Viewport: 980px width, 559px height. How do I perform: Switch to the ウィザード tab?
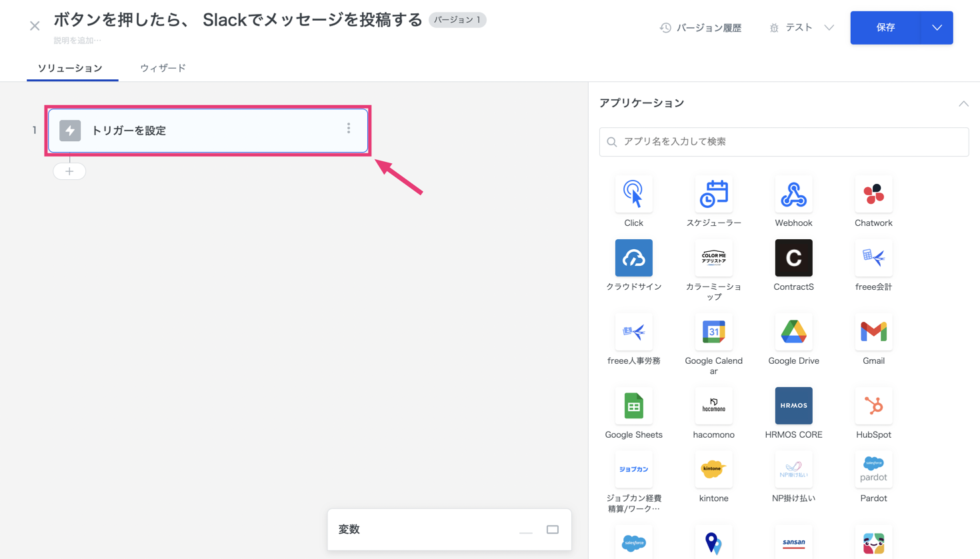tap(163, 68)
